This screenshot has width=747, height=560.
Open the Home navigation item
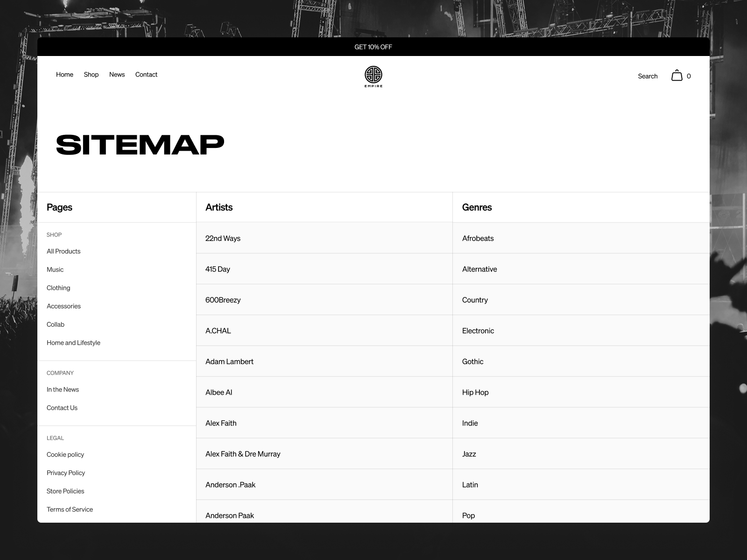point(64,74)
